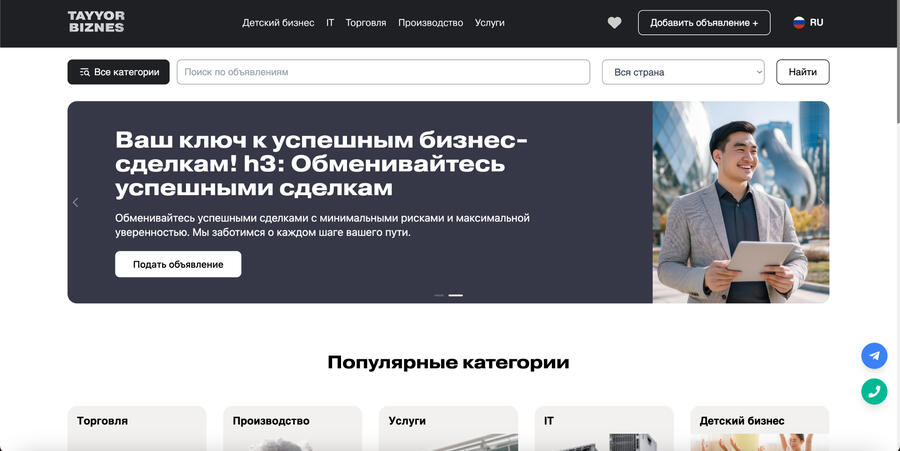Go to next banner slide arrow

[821, 202]
